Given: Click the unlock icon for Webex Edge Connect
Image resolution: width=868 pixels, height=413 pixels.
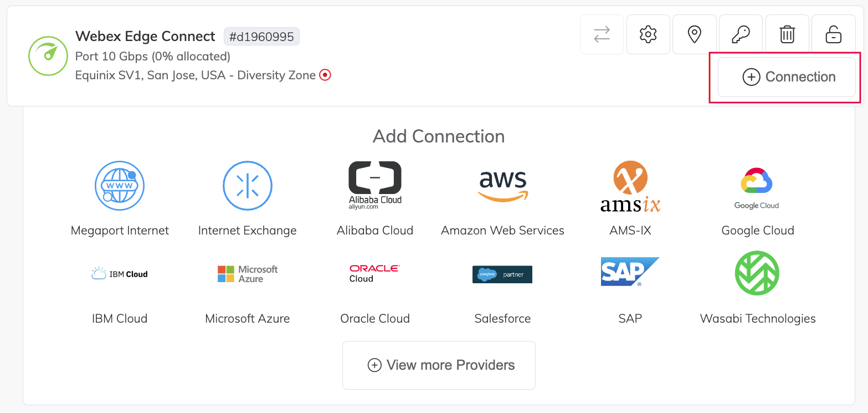Looking at the screenshot, I should [833, 34].
